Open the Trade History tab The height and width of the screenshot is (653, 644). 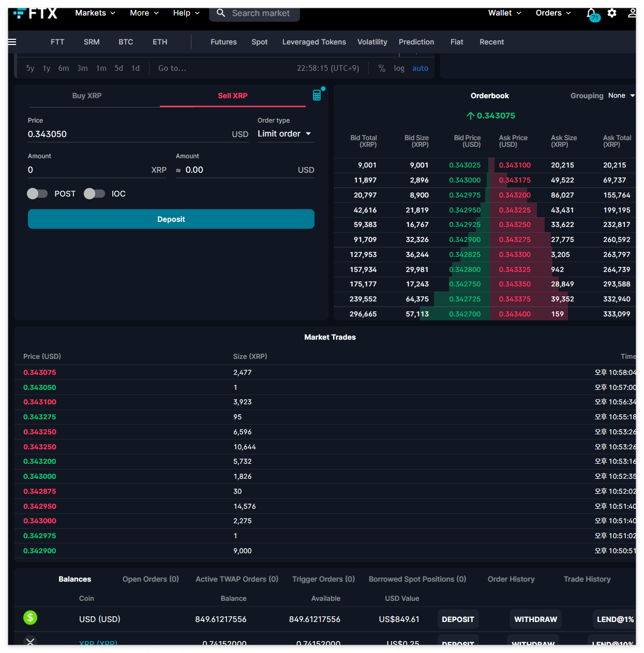click(x=587, y=579)
